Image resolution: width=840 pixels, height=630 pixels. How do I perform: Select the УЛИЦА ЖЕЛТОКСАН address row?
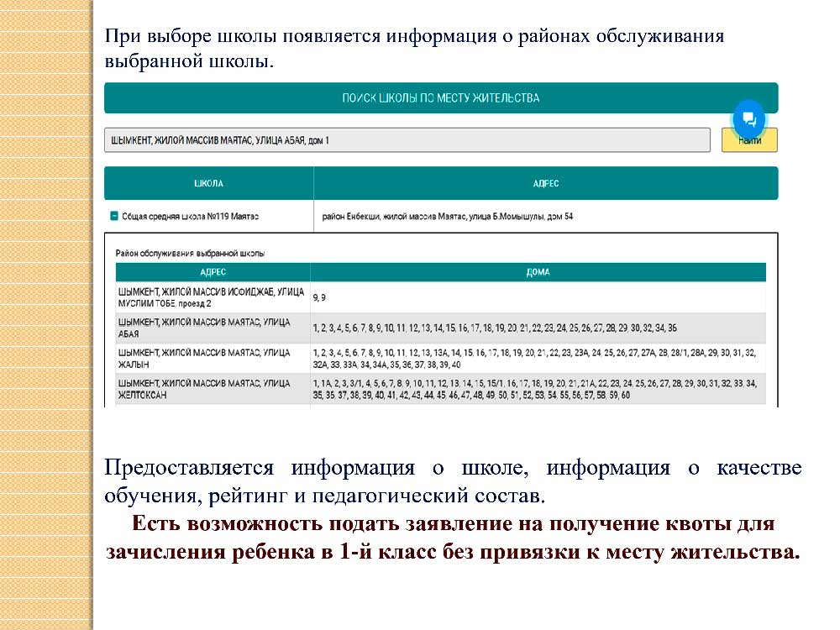point(211,389)
